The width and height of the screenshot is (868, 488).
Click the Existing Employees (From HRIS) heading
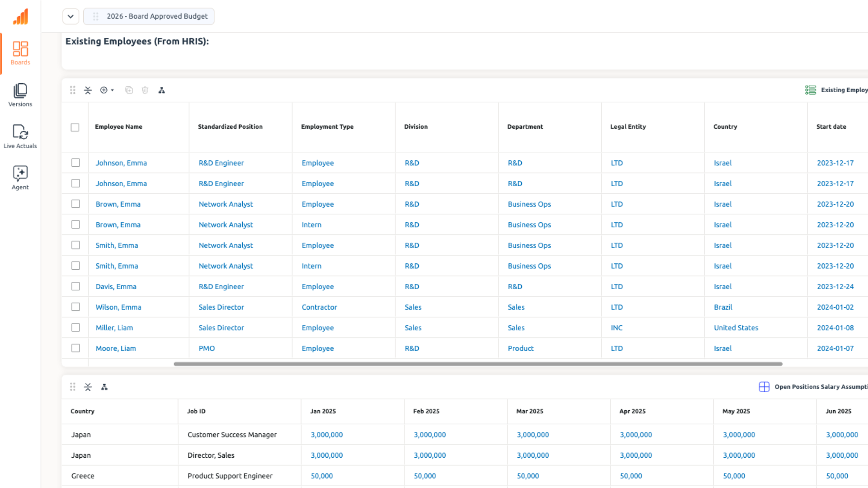coord(137,41)
